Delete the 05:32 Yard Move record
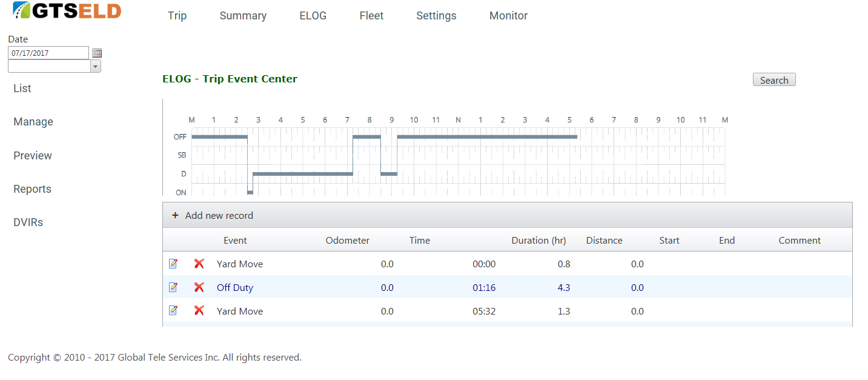The image size is (868, 380). (x=199, y=310)
